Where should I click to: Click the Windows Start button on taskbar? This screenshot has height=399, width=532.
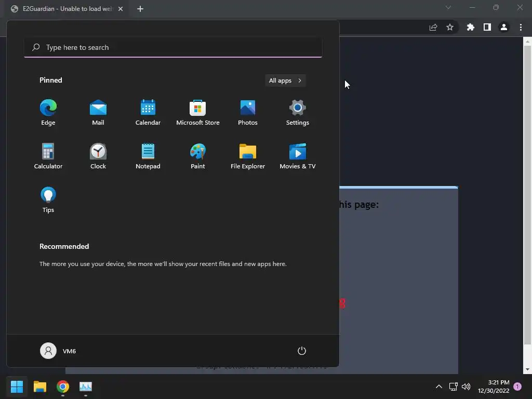17,387
